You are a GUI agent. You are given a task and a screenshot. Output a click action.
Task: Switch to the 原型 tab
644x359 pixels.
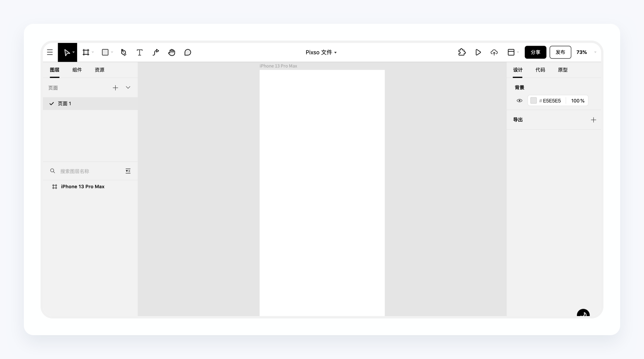[x=563, y=70]
